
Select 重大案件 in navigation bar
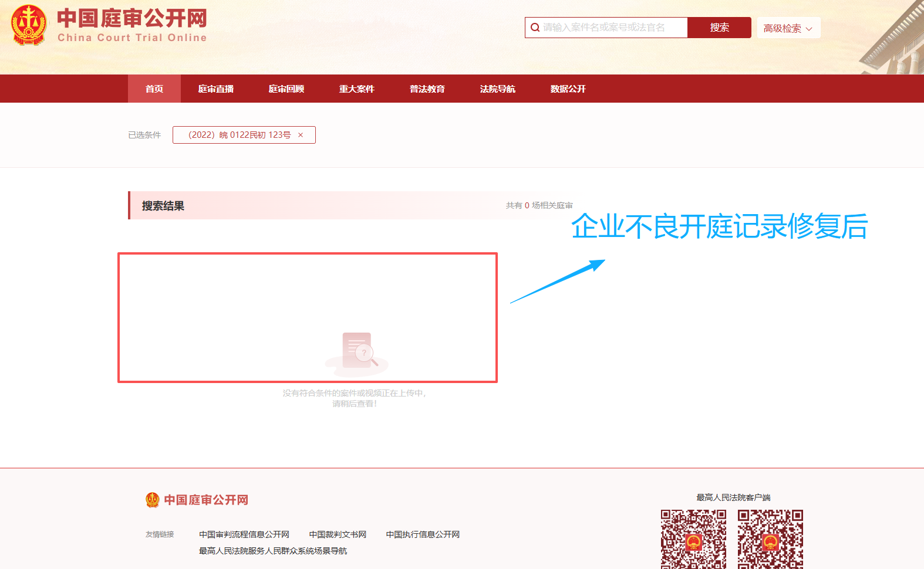pos(357,89)
